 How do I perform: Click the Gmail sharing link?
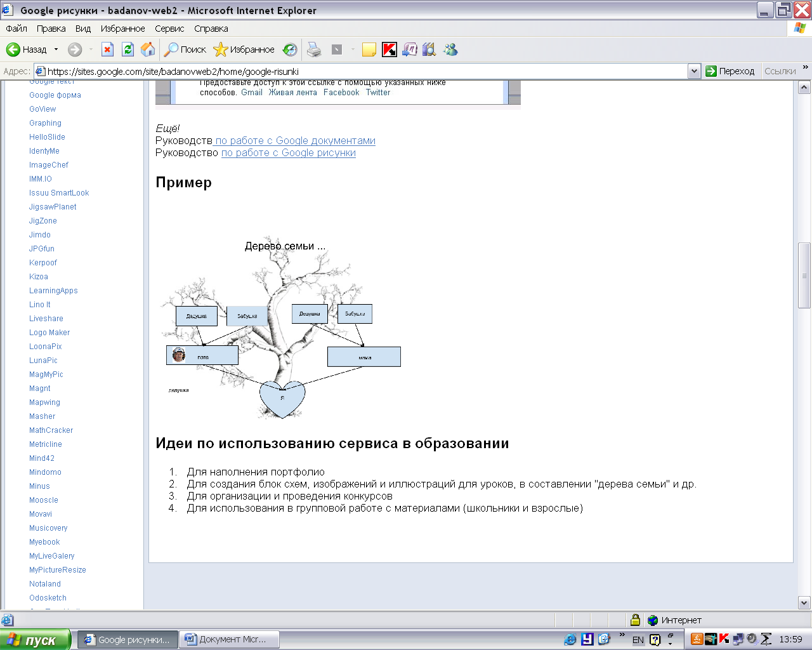(252, 93)
